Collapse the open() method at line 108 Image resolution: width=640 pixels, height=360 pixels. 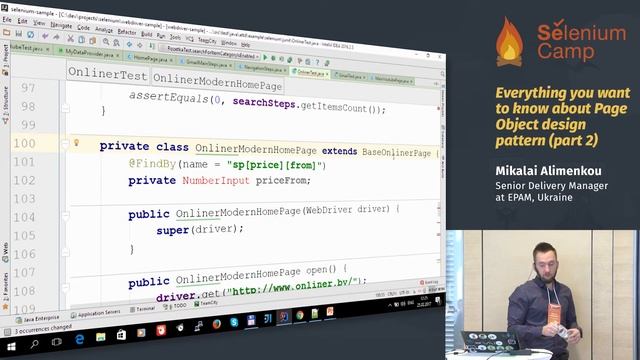click(65, 289)
